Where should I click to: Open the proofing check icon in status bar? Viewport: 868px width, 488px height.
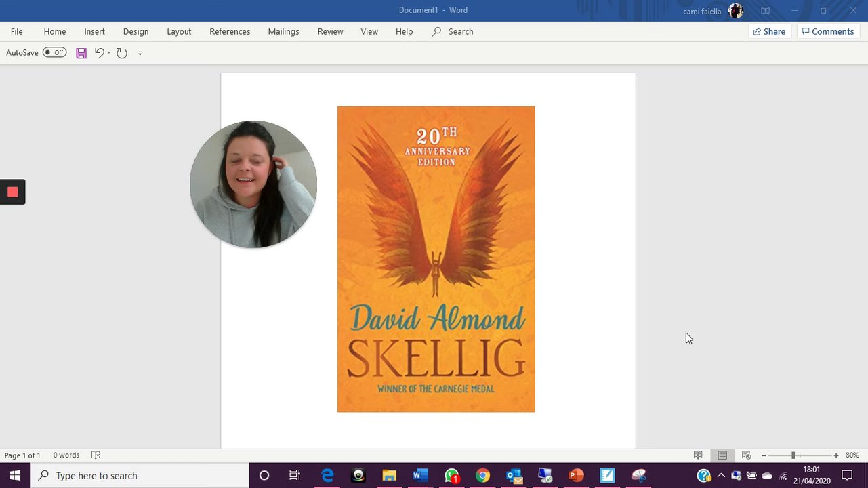coord(96,455)
